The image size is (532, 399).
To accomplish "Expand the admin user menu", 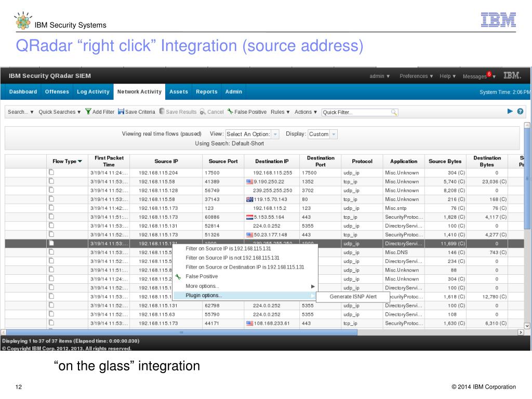I will [380, 76].
